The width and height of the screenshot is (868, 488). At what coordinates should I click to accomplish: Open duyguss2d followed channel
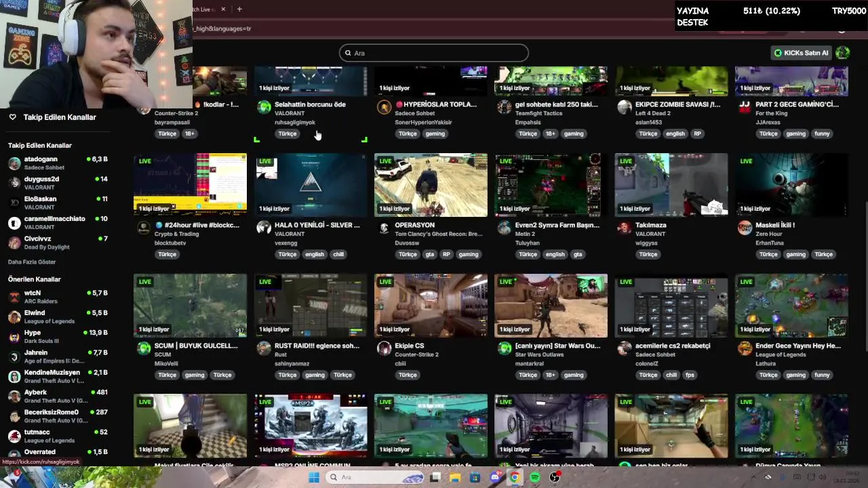coord(58,183)
